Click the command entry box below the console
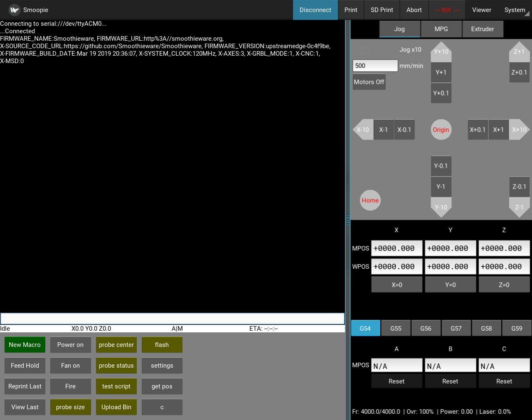This screenshot has height=420, width=532. click(x=172, y=318)
